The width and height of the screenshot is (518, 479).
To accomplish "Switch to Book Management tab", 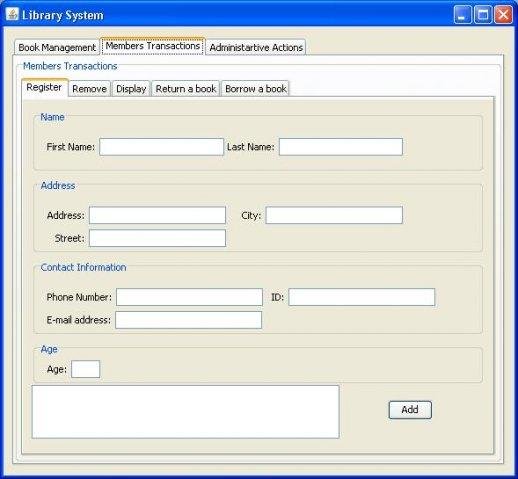I will coord(57,47).
